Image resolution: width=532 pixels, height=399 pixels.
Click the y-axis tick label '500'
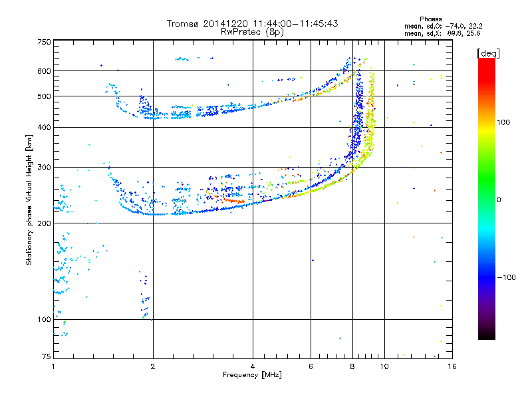click(x=44, y=96)
